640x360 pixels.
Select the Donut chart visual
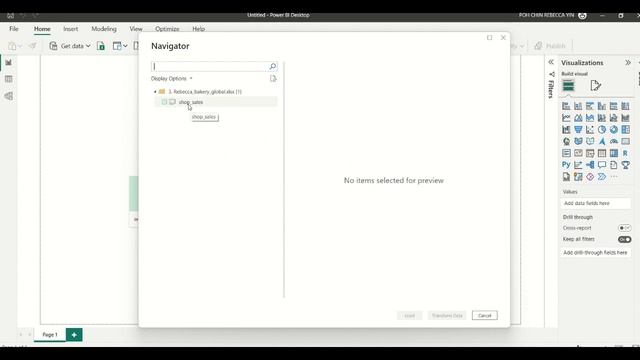point(613,130)
